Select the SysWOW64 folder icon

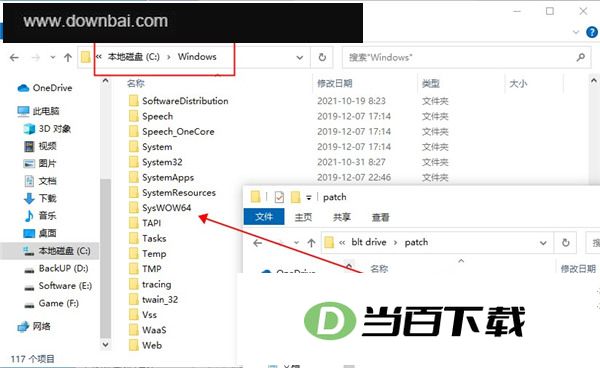(134, 208)
